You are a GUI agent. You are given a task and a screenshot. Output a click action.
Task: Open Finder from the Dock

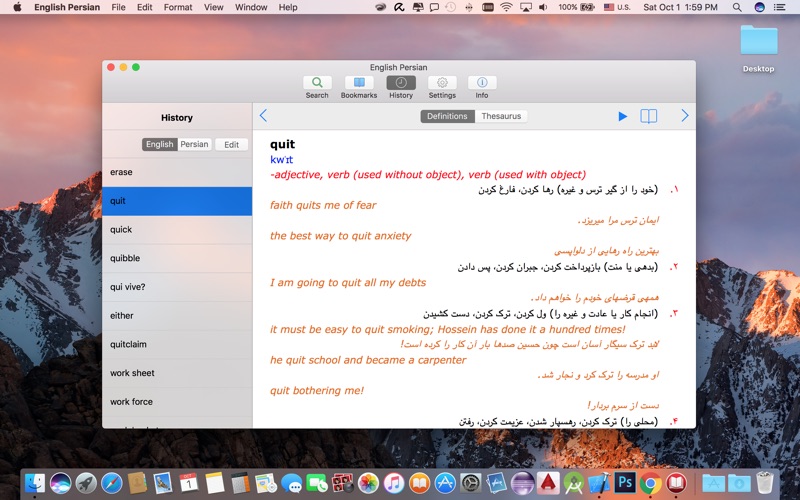click(35, 483)
